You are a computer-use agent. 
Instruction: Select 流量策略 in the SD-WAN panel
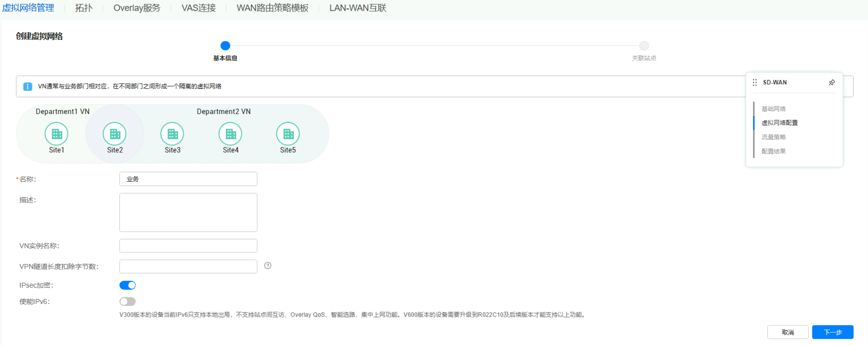click(774, 137)
